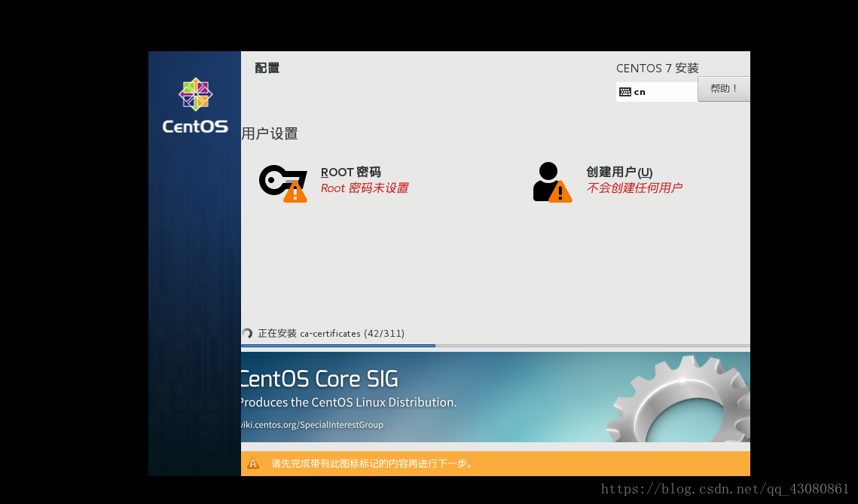Click the 'CENTOS 7 安装' title
The width and height of the screenshot is (858, 504).
pos(657,69)
